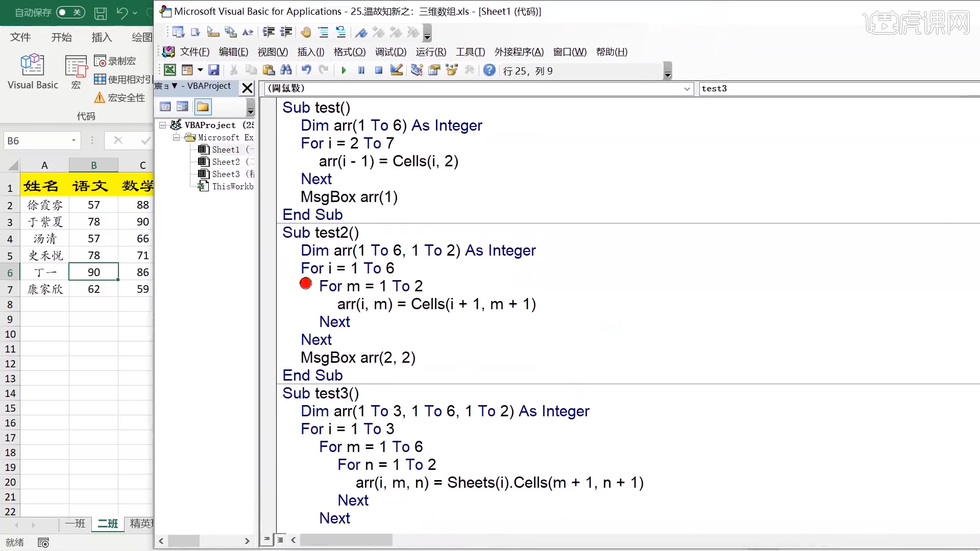980x551 pixels.
Task: Toggle the AutoSave switch in Excel
Action: tap(70, 12)
